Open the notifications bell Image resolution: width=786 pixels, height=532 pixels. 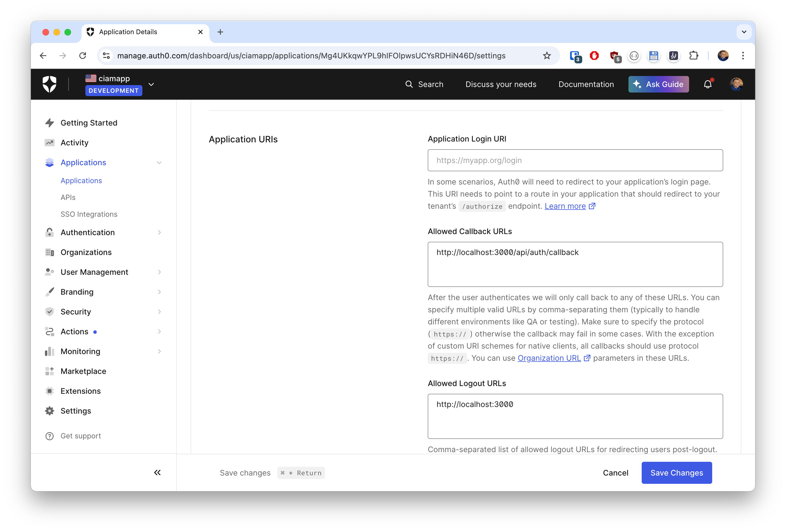point(708,84)
